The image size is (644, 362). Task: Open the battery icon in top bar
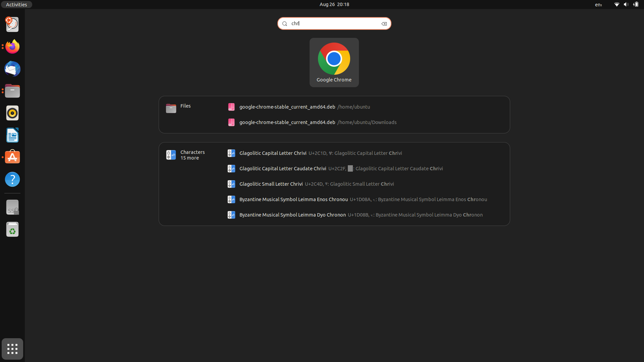(636, 4)
